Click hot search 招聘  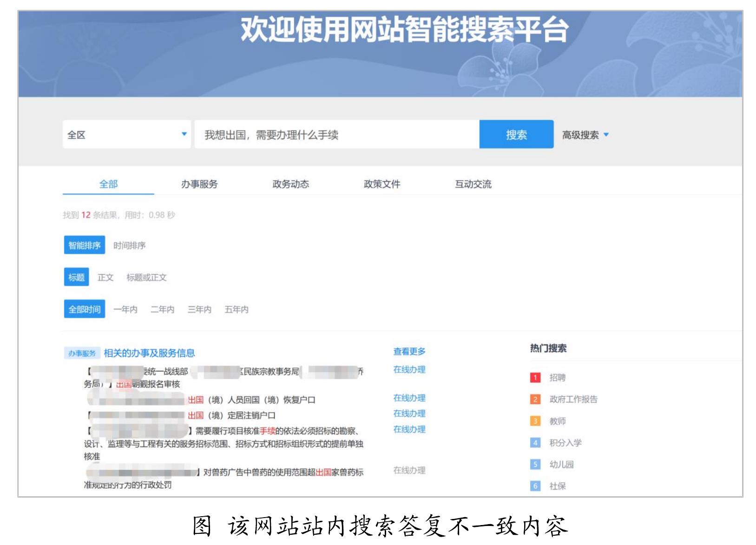tap(557, 378)
